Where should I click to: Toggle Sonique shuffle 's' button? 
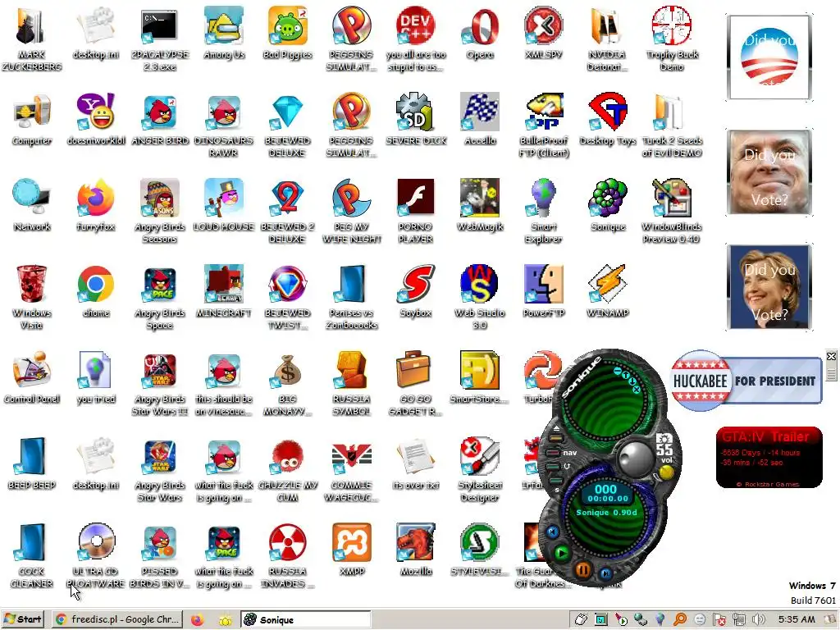[555, 480]
